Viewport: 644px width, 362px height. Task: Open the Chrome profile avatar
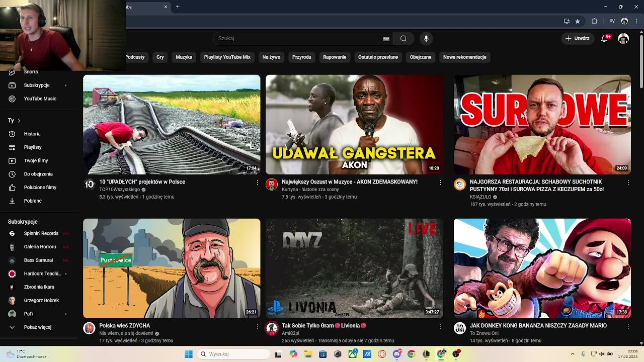624,21
